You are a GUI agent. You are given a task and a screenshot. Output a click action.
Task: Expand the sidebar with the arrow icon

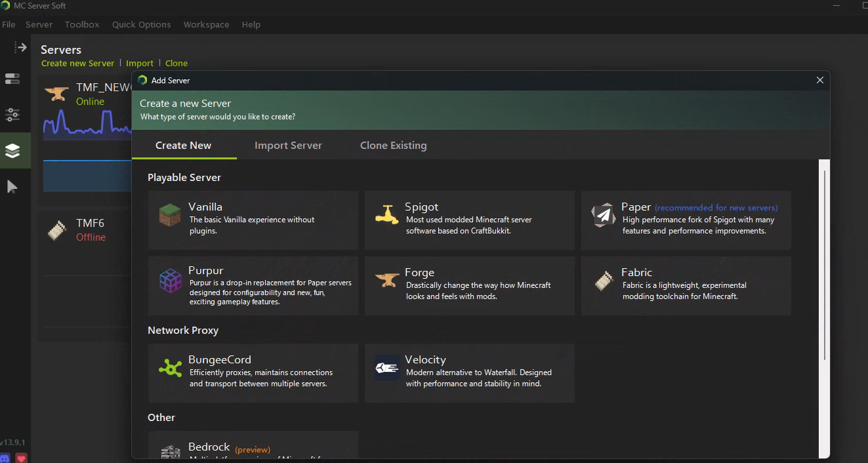tap(20, 47)
